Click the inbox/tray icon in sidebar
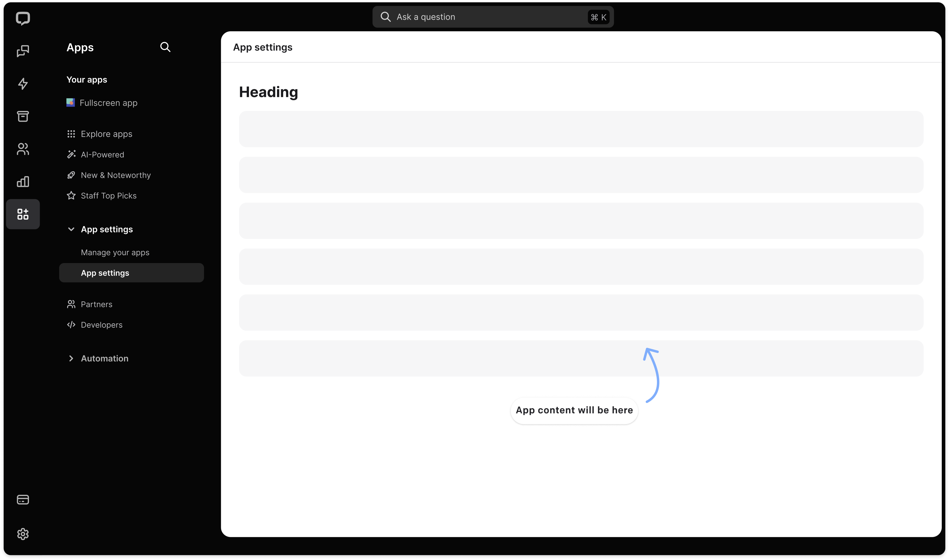The height and width of the screenshot is (560, 949). [23, 116]
